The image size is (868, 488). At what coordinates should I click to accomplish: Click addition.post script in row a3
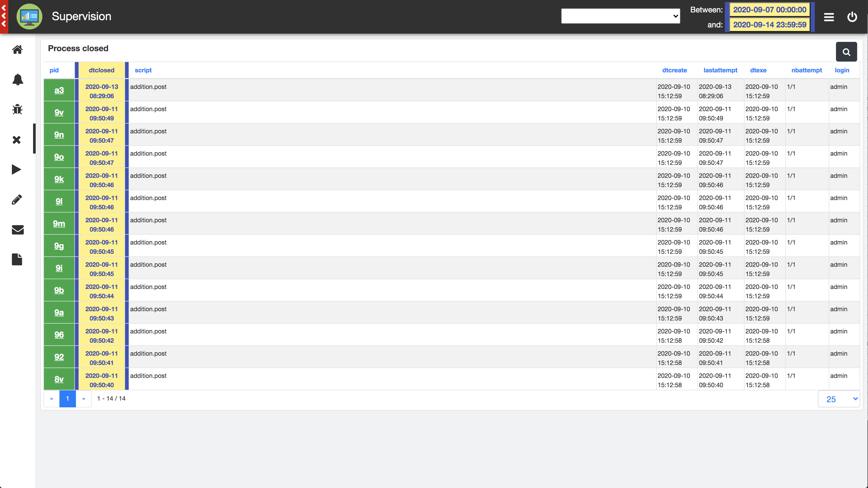pyautogui.click(x=148, y=87)
